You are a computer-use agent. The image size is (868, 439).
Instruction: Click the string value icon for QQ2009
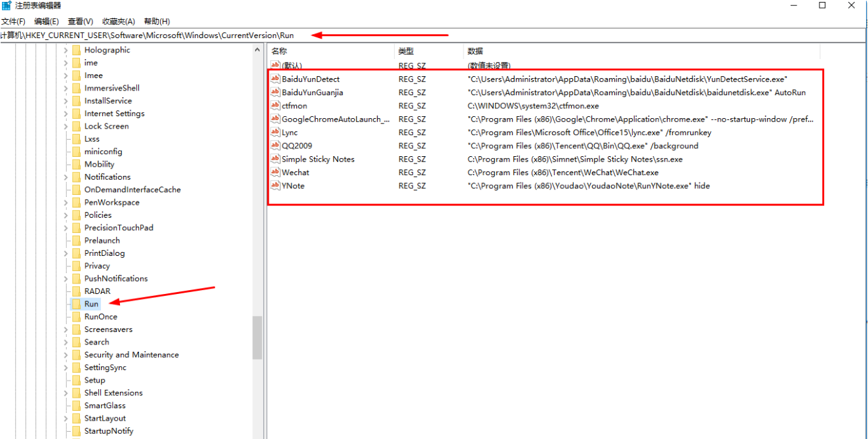[275, 146]
